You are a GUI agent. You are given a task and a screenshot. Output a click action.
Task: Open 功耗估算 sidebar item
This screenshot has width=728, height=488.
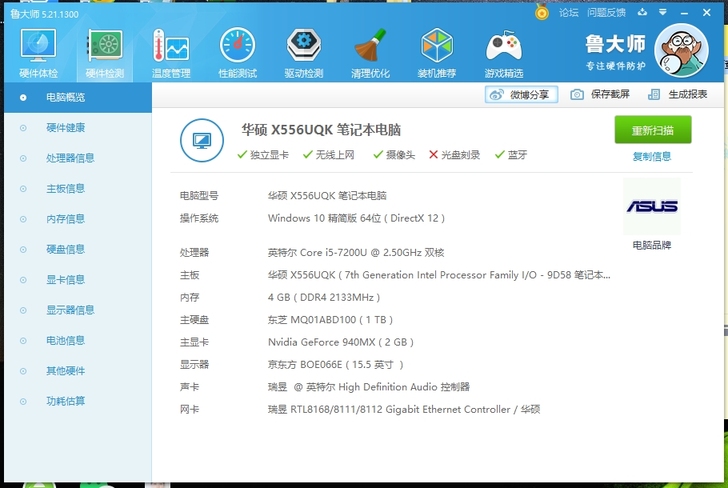(x=78, y=401)
